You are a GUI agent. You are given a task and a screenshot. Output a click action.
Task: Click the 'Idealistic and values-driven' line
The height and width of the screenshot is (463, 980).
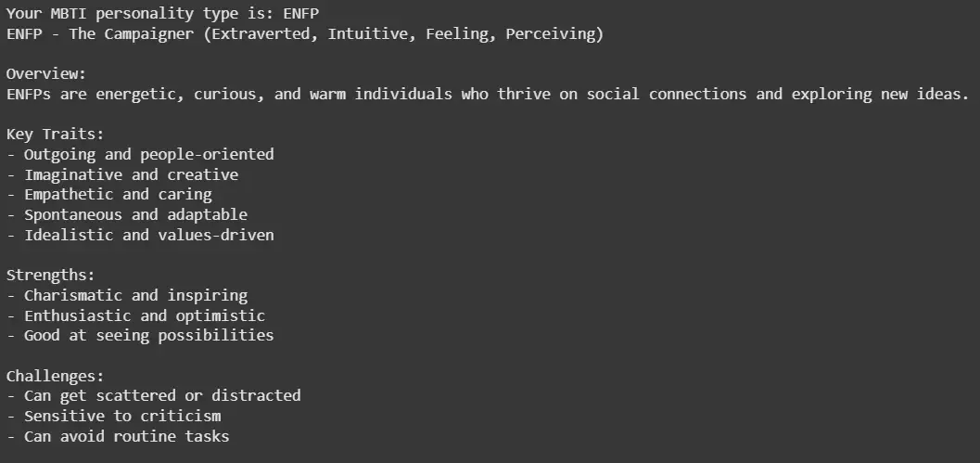click(x=140, y=236)
